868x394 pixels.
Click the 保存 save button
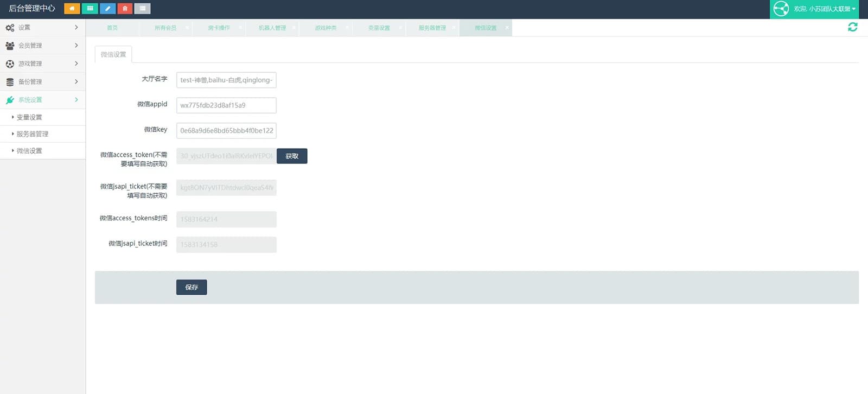tap(192, 287)
